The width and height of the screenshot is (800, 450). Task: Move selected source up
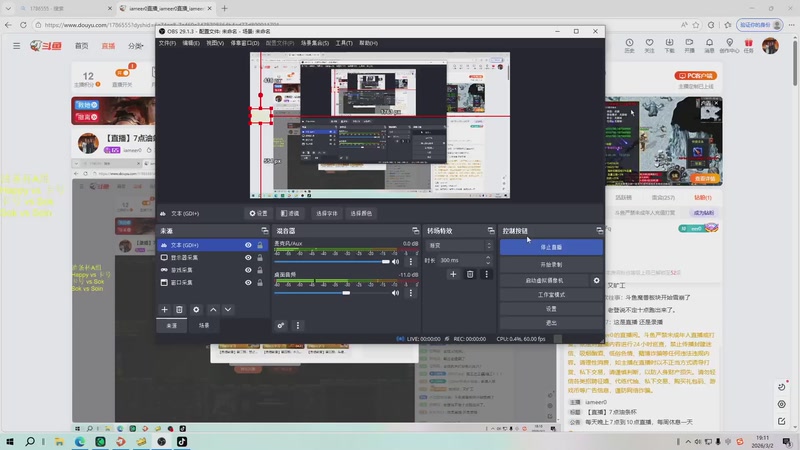pyautogui.click(x=213, y=310)
